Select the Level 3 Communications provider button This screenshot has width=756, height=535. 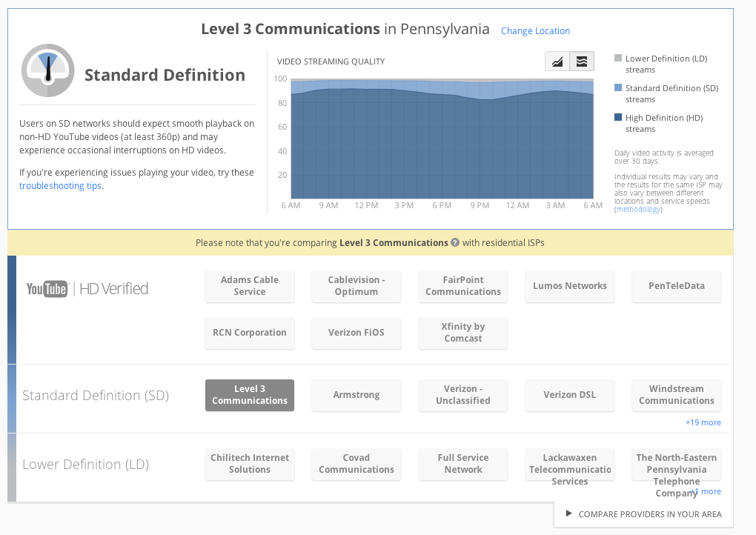(x=250, y=395)
